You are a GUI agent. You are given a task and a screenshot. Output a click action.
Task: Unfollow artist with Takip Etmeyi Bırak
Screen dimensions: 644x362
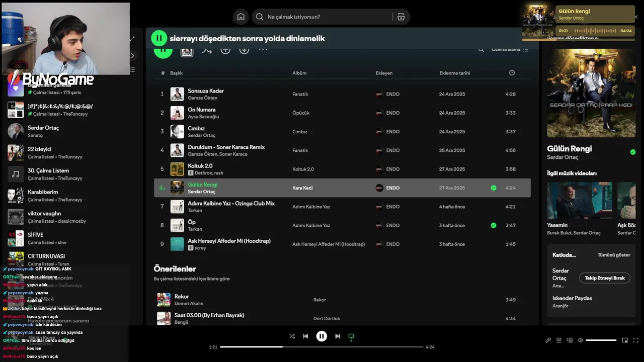click(x=605, y=278)
